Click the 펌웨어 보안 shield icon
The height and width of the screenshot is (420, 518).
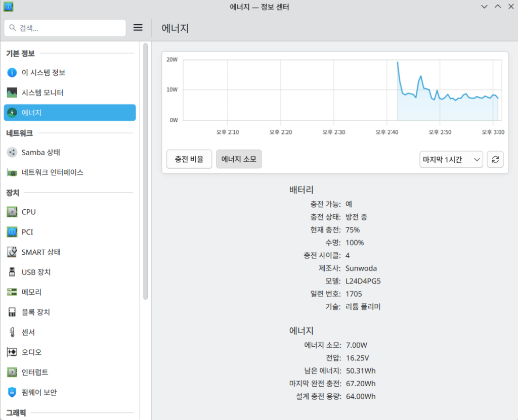12,392
